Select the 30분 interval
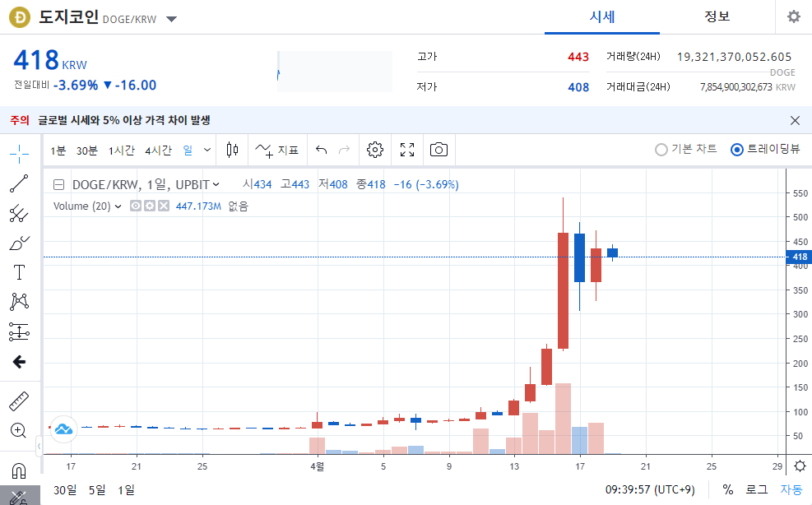This screenshot has height=505, width=812. tap(87, 151)
